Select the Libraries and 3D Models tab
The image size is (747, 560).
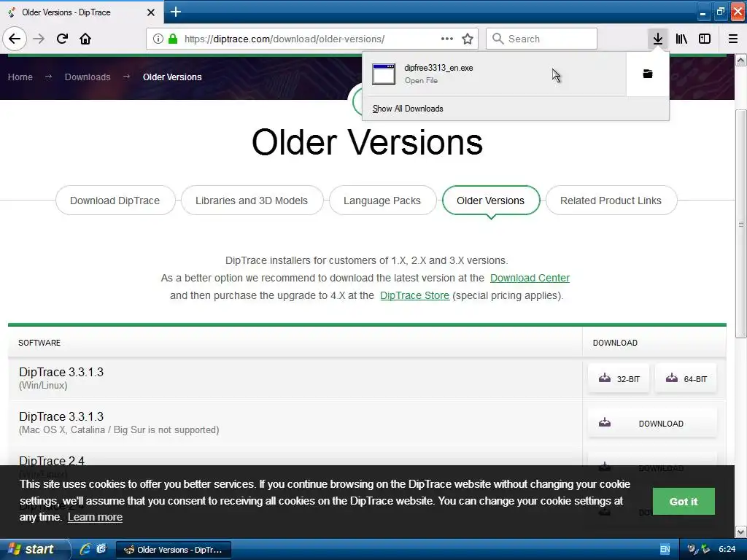click(x=252, y=201)
